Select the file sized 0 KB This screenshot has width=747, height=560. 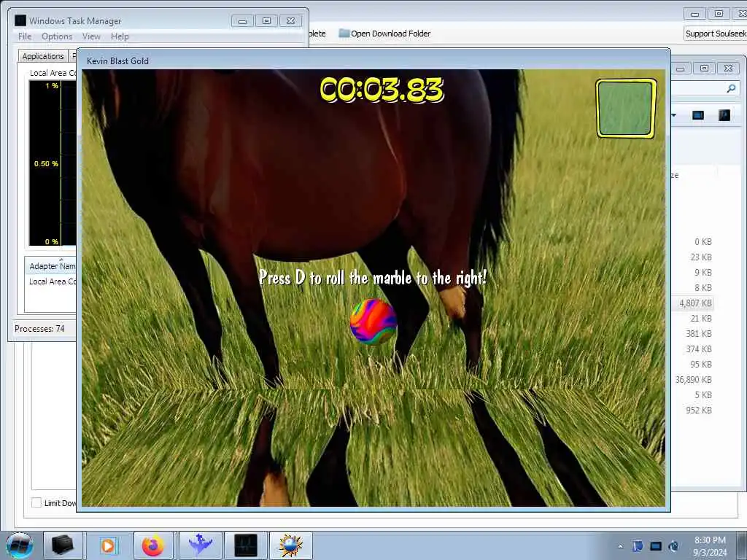click(x=703, y=241)
